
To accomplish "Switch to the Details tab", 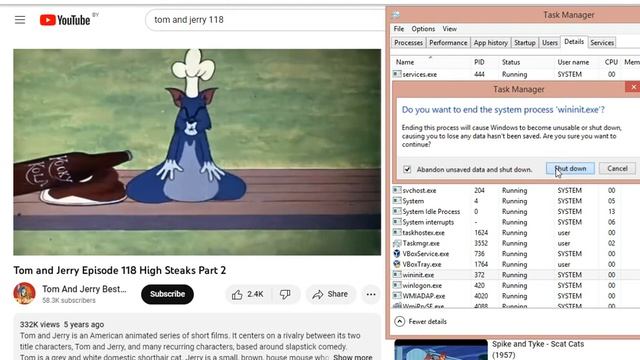I will point(574,42).
